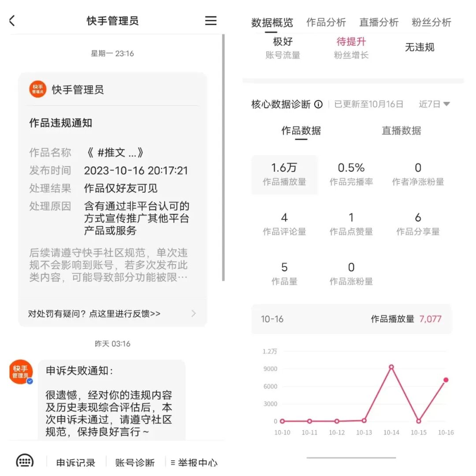This screenshot has height=476, width=476.
Task: Open the 近7日 date range dropdown
Action: [x=435, y=104]
